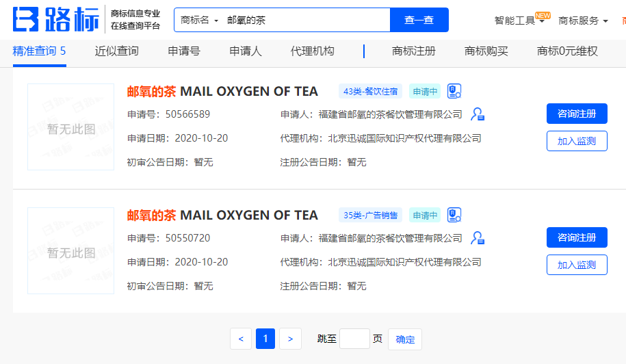626x364 pixels.
Task: Click the 暂无此图 thumbnail of first result
Action: 70,127
